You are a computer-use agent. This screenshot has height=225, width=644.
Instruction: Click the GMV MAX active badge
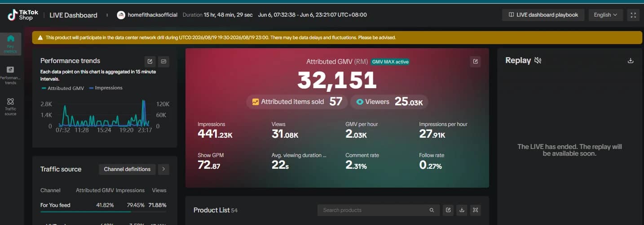pos(390,62)
